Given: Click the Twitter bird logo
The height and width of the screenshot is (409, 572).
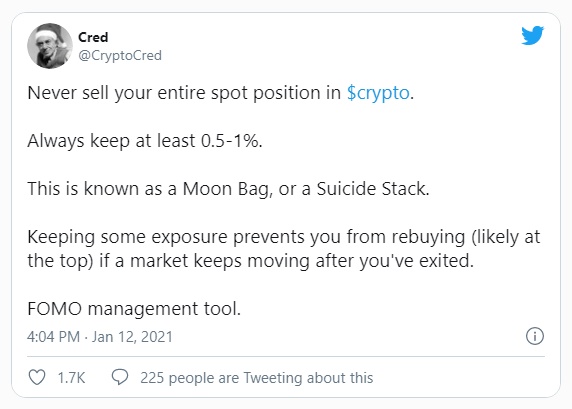Looking at the screenshot, I should coord(532,35).
